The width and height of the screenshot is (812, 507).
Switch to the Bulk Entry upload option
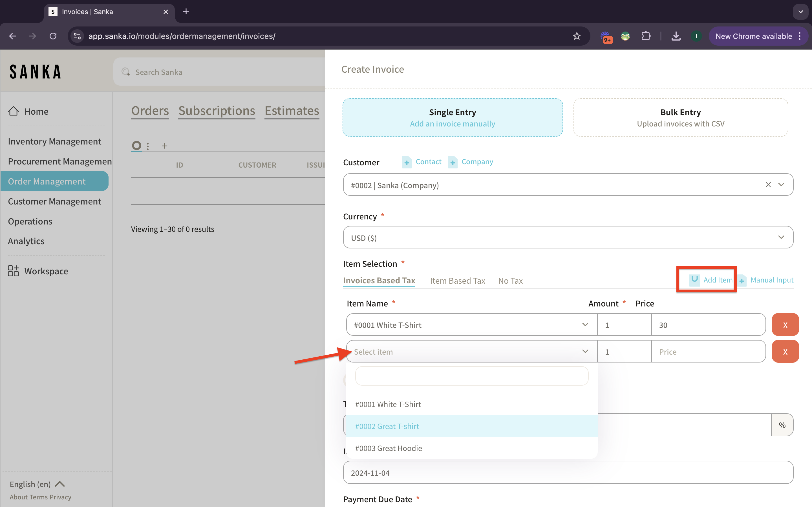pos(680,117)
